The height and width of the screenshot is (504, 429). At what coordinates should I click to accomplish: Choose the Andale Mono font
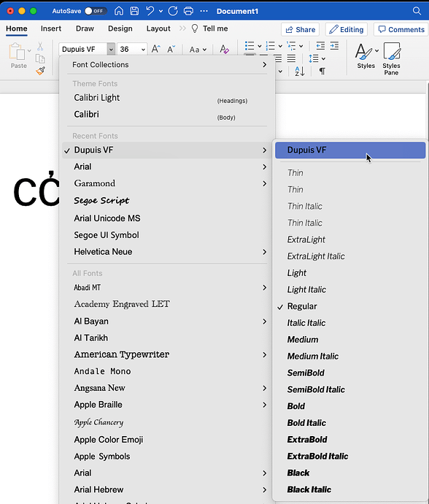(x=166, y=371)
